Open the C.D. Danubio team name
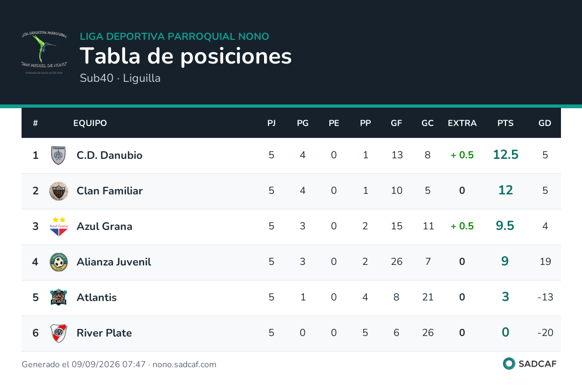The image size is (582, 392). tap(109, 155)
